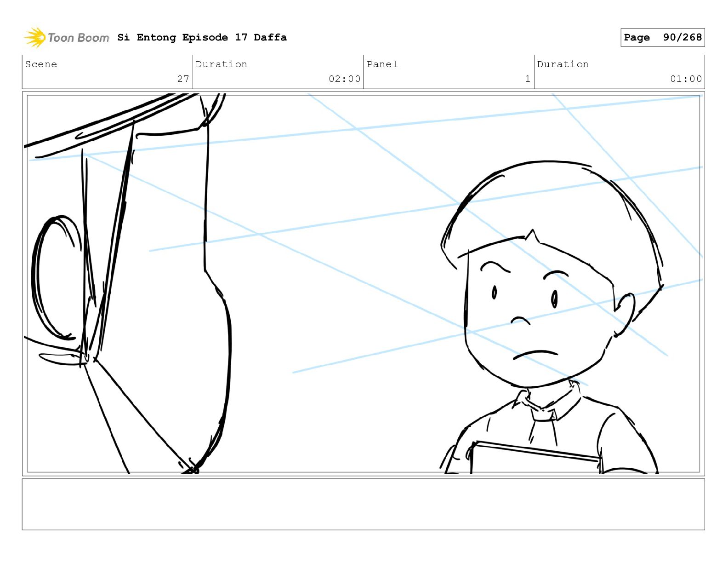The image size is (728, 563).
Task: Click the Duration label above 02:00
Action: click(x=221, y=64)
